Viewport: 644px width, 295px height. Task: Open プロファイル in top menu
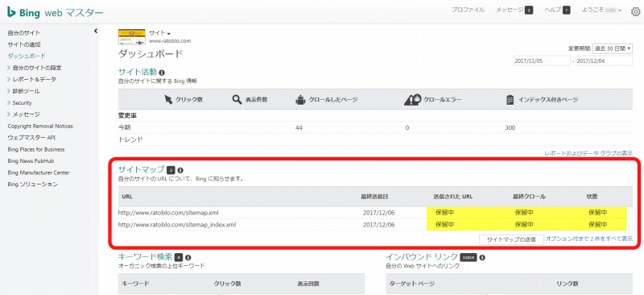coord(468,10)
